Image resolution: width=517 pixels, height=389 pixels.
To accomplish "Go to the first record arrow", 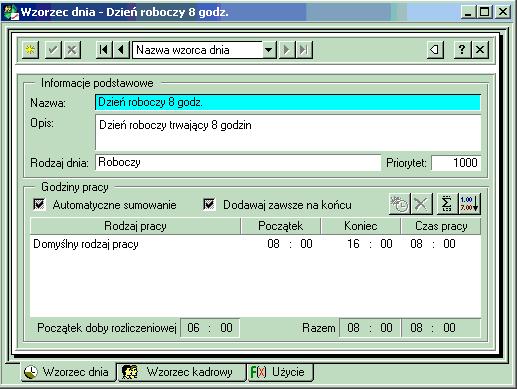I will [104, 50].
